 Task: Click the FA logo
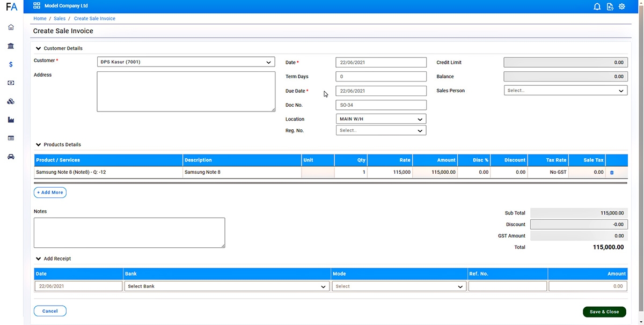pos(11,7)
